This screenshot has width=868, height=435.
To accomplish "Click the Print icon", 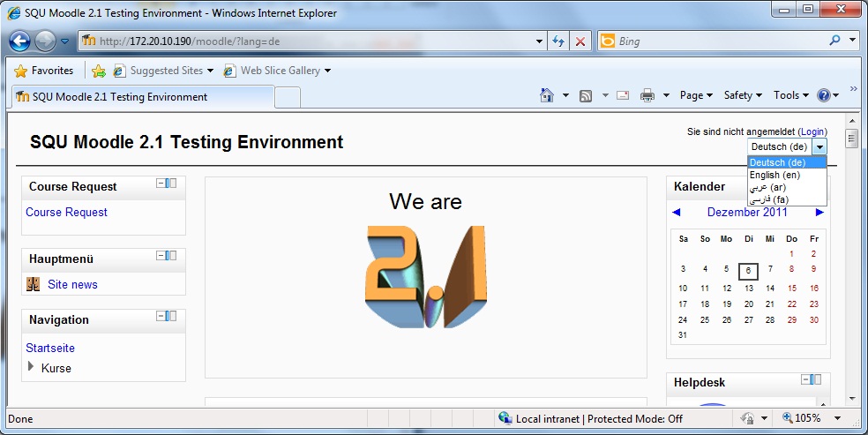I will click(647, 96).
